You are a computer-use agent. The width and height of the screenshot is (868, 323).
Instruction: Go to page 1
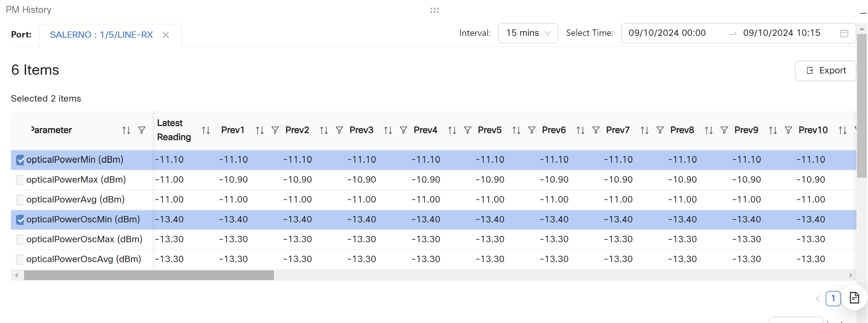833,298
